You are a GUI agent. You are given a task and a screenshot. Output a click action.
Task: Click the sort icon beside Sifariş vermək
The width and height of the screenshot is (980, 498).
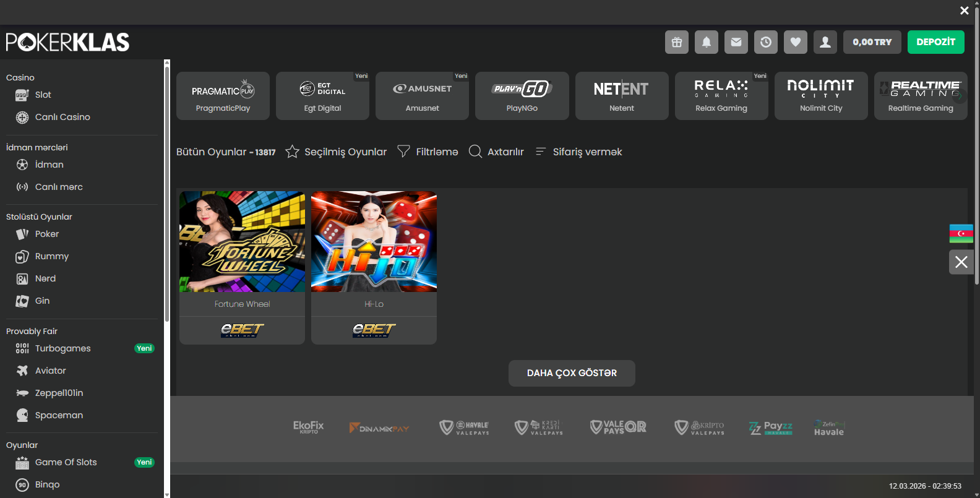(540, 152)
